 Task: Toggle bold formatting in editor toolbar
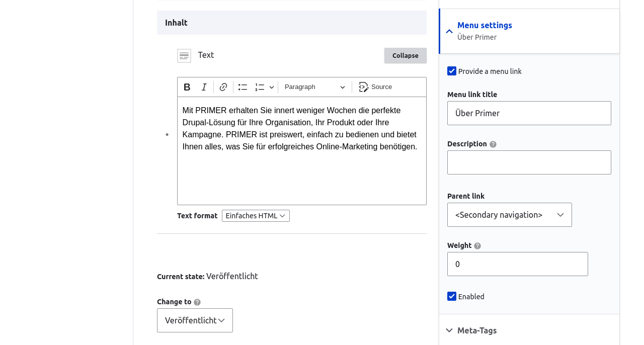click(187, 87)
